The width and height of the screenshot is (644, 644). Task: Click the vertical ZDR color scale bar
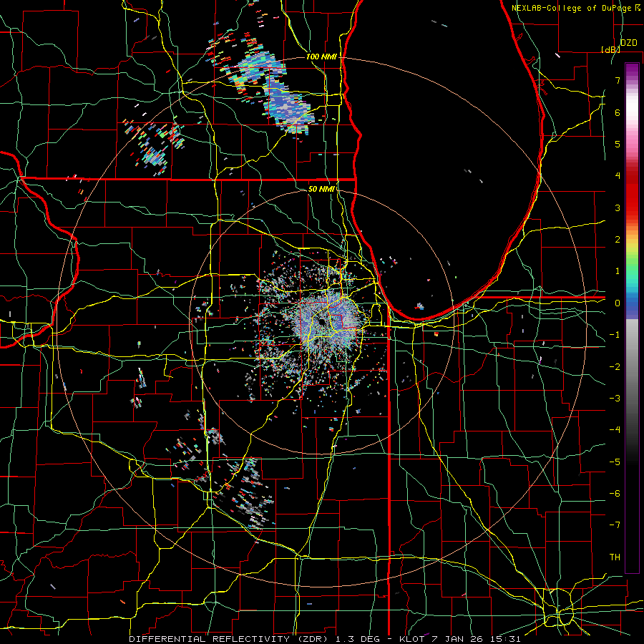click(x=632, y=318)
